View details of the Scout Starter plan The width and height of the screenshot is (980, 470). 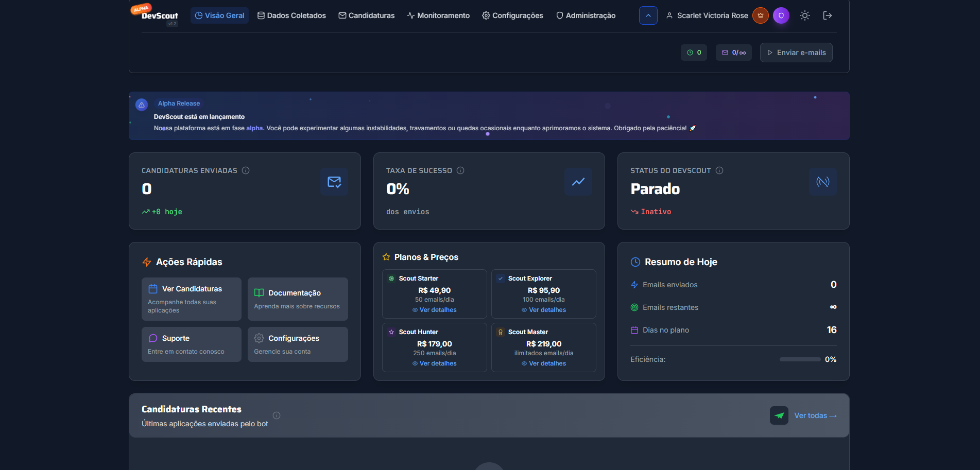point(435,310)
